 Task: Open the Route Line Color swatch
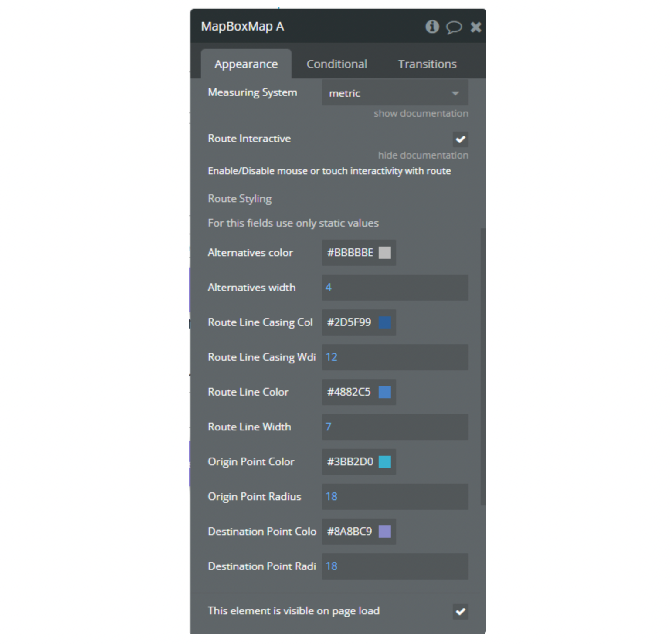point(385,392)
